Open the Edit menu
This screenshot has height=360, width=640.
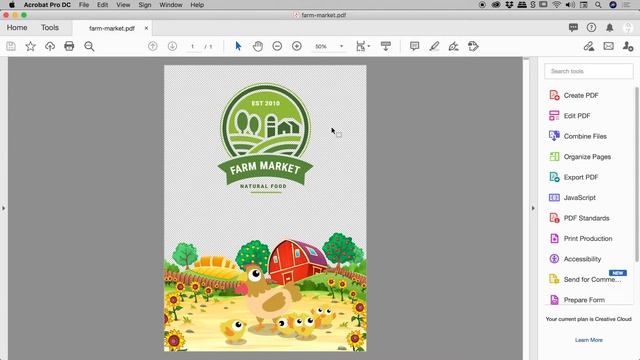[x=102, y=5]
